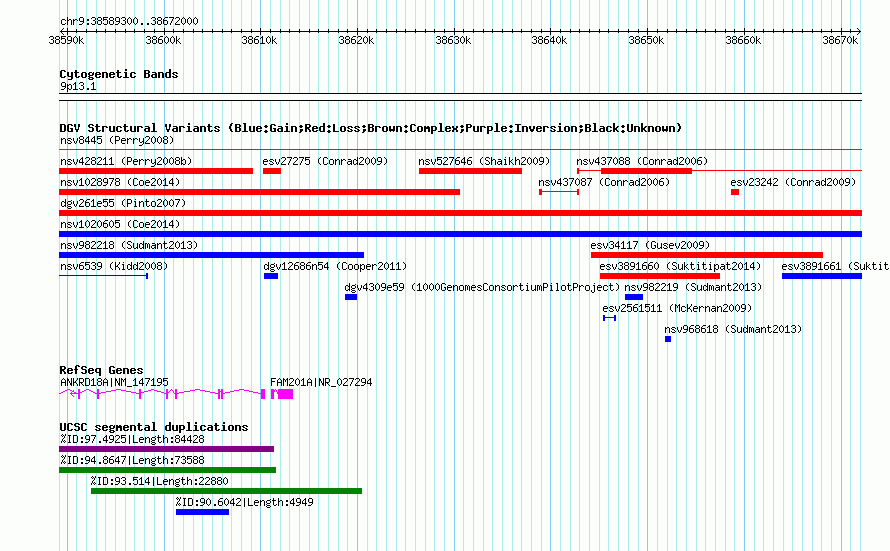Click the %ID:93.514|Length:22880 label
This screenshot has height=551, width=890.
(x=159, y=481)
